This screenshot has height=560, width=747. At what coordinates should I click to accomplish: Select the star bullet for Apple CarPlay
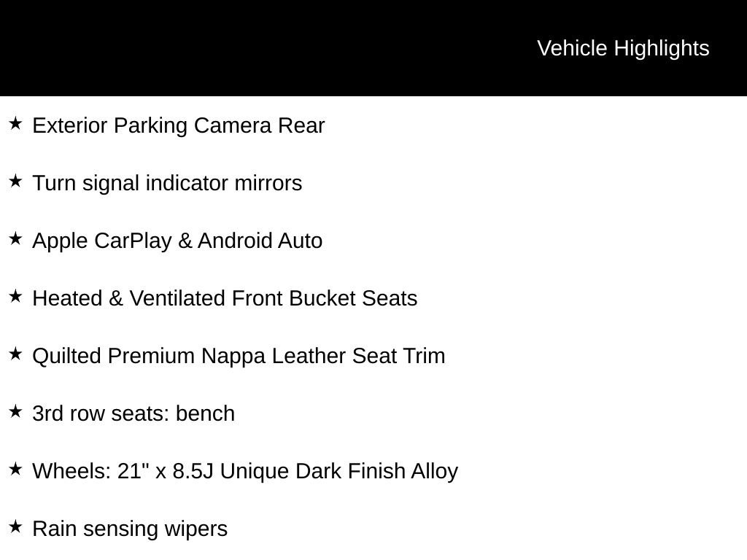(15, 239)
